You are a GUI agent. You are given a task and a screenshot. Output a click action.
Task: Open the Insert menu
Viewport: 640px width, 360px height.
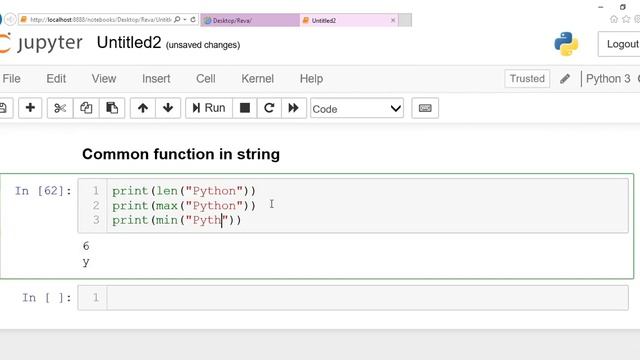tap(156, 78)
